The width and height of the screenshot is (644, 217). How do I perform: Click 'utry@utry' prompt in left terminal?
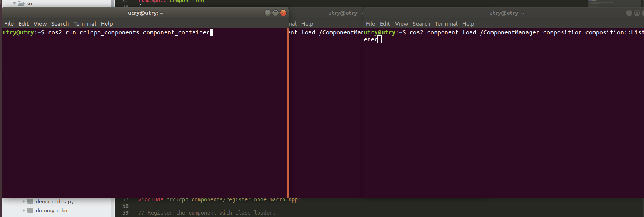point(18,32)
